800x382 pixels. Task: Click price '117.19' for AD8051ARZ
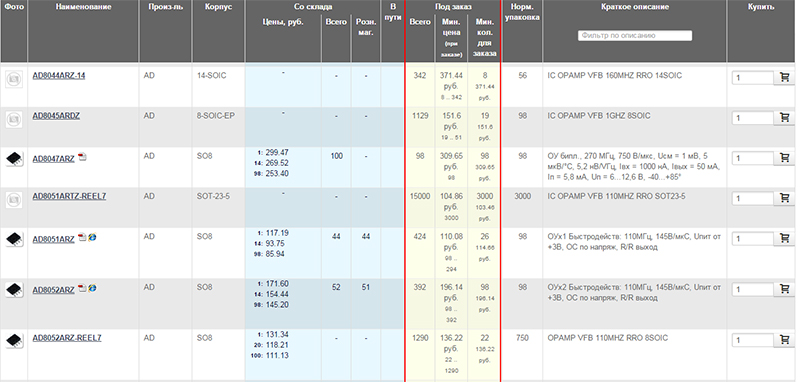(277, 233)
